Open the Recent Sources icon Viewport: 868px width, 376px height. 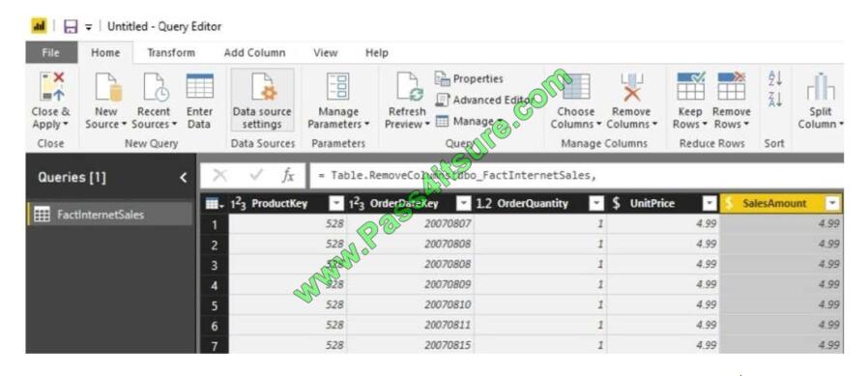coord(157,88)
